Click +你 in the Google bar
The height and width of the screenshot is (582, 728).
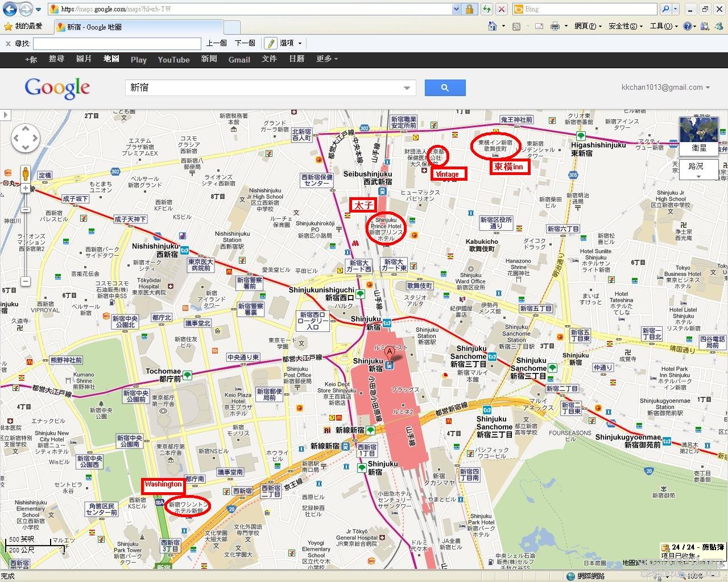pos(31,59)
